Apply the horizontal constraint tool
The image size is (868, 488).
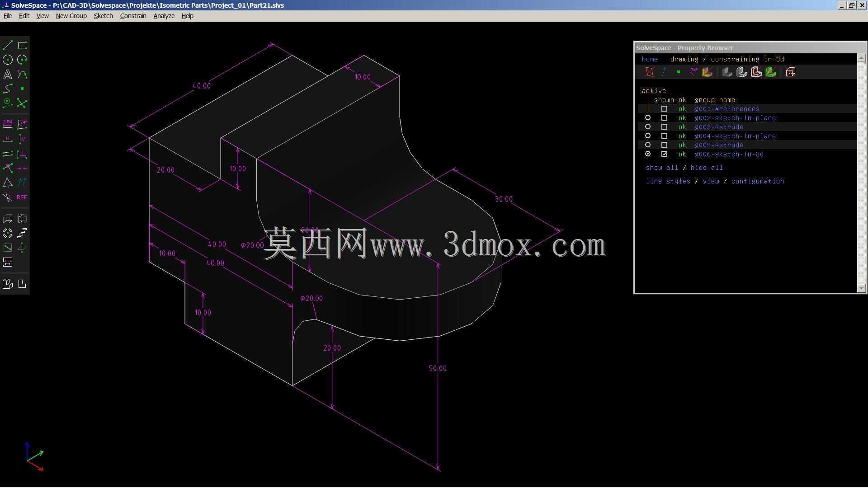coord(8,139)
